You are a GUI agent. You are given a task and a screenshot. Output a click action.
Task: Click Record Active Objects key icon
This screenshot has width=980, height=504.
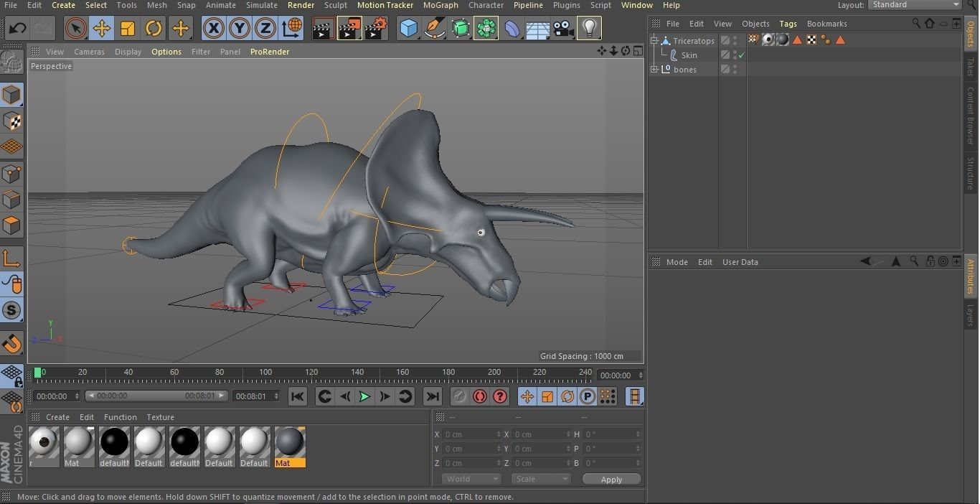459,396
